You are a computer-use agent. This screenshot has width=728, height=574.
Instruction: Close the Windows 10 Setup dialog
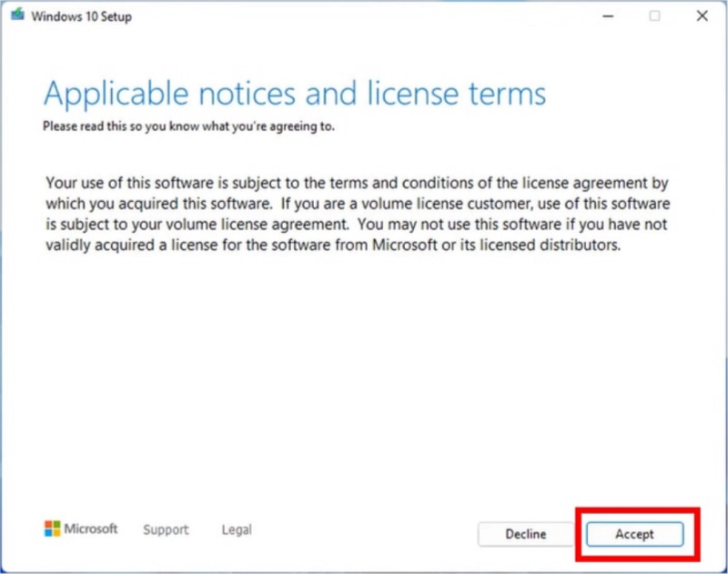coord(702,16)
